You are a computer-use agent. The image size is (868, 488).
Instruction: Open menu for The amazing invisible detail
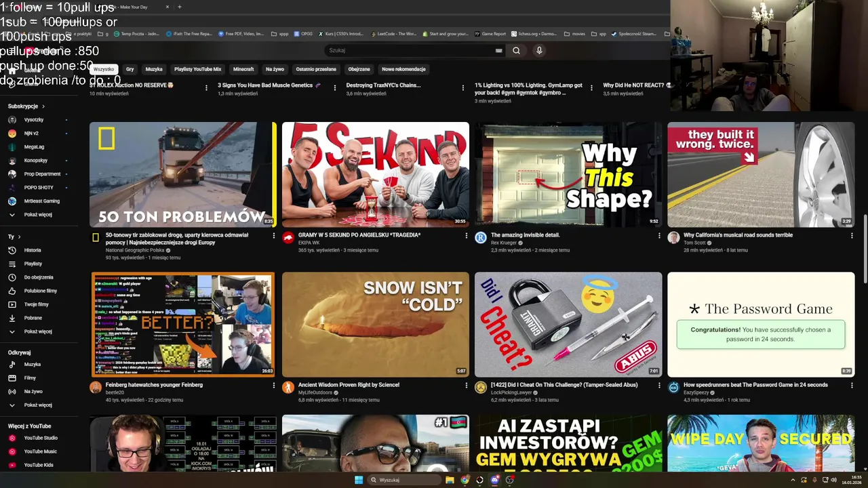click(659, 236)
